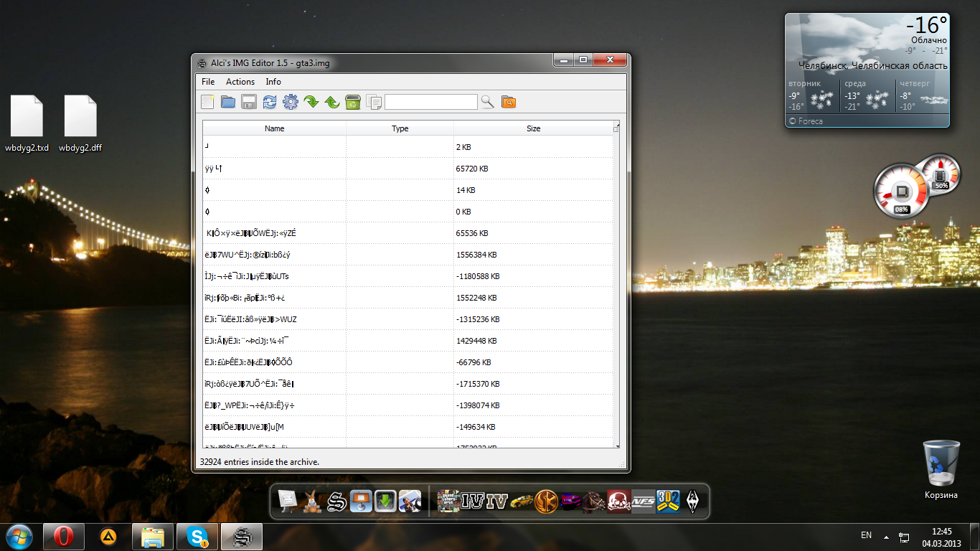980x551 pixels.
Task: Click the 3D2 dock icon
Action: pyautogui.click(x=667, y=501)
